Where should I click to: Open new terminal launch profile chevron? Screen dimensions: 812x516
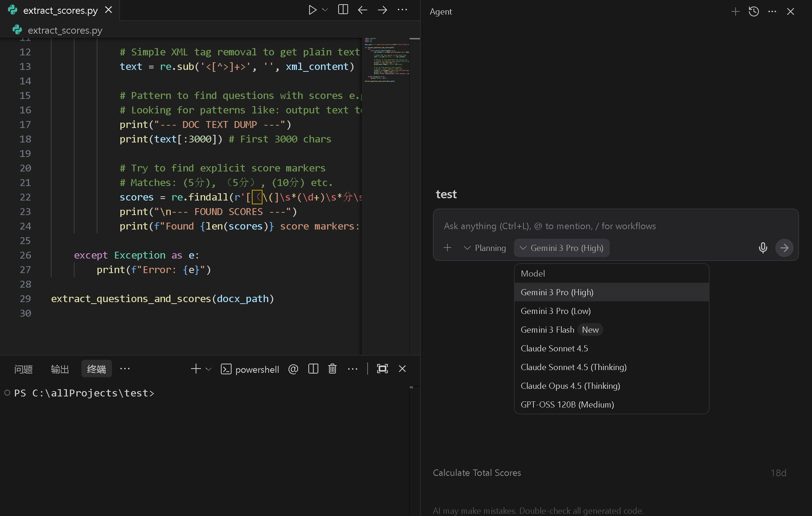tap(209, 369)
